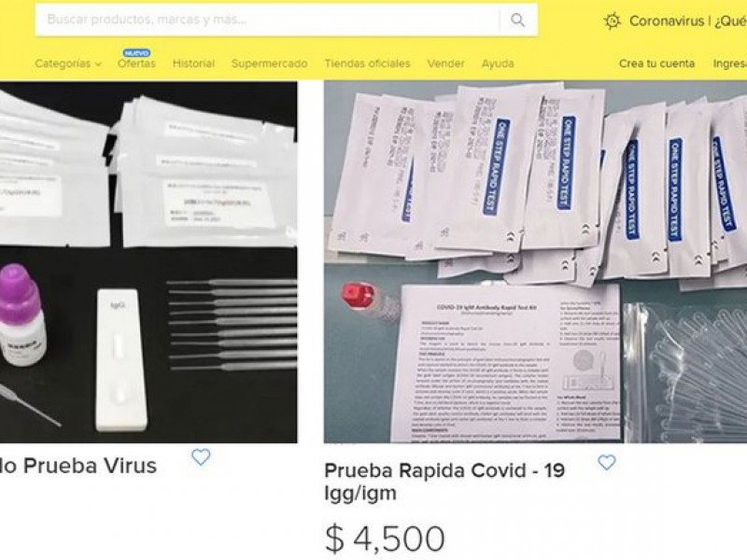Favorite the Prueba Rapida Covid-19 heart
Viewport: 747px width, 560px height.
click(606, 462)
